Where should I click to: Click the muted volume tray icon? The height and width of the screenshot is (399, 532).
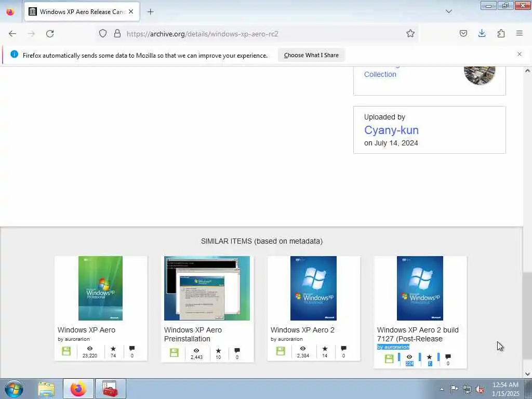(x=480, y=389)
